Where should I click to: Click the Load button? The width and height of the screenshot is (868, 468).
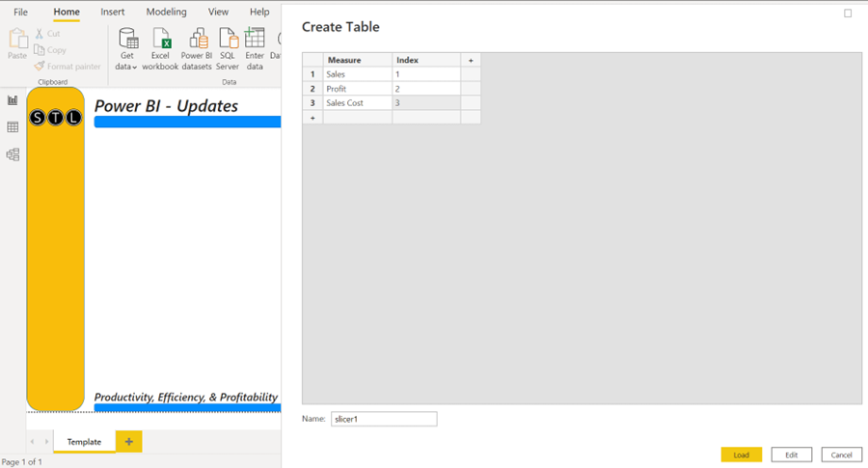point(742,454)
